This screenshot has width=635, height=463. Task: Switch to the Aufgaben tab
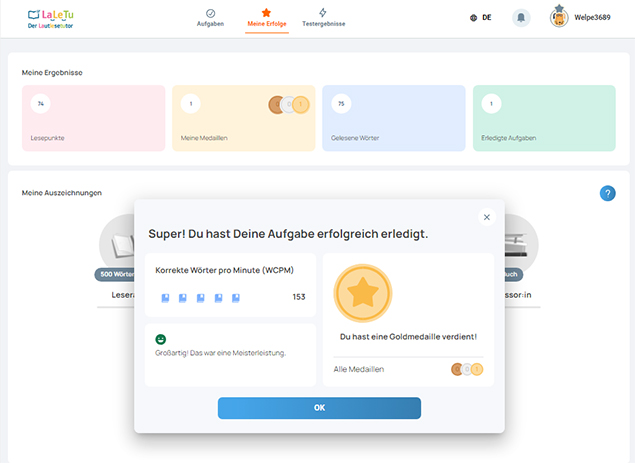pyautogui.click(x=210, y=18)
